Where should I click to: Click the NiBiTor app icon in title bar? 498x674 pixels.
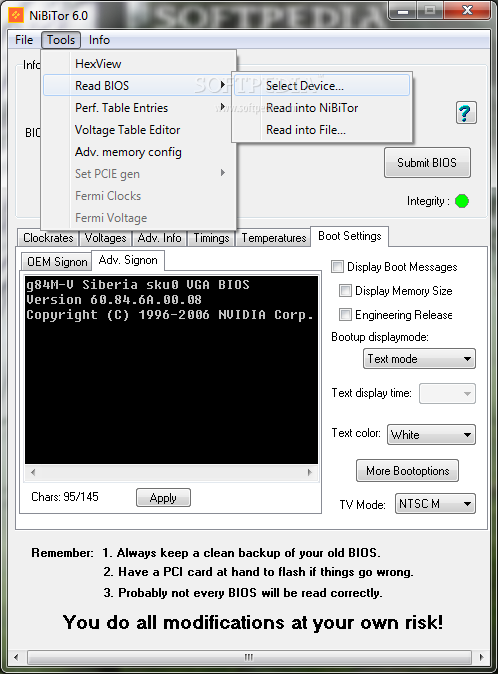click(16, 15)
